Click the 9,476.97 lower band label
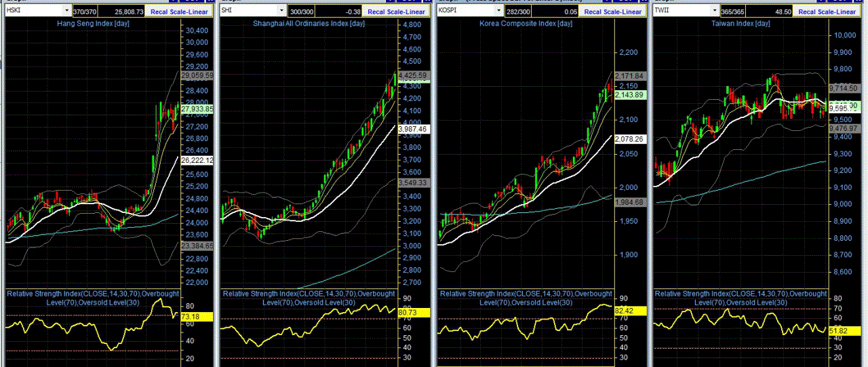The height and width of the screenshot is (367, 868). pyautogui.click(x=844, y=127)
